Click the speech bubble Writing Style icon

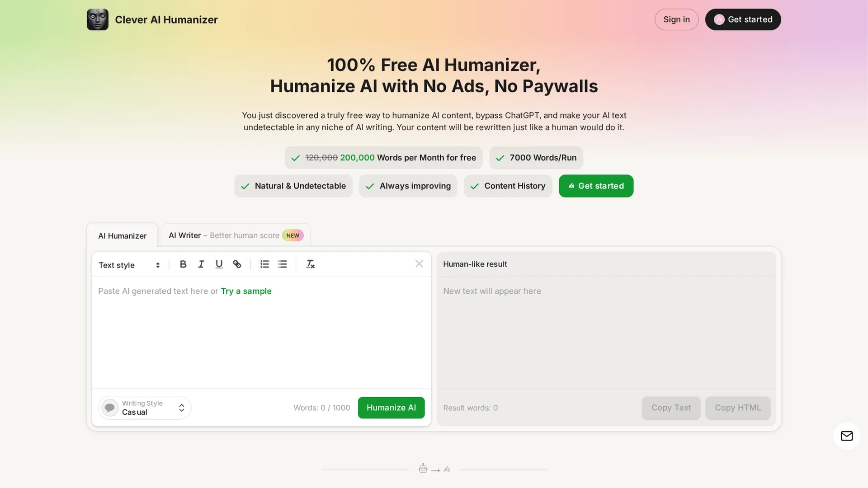(109, 408)
